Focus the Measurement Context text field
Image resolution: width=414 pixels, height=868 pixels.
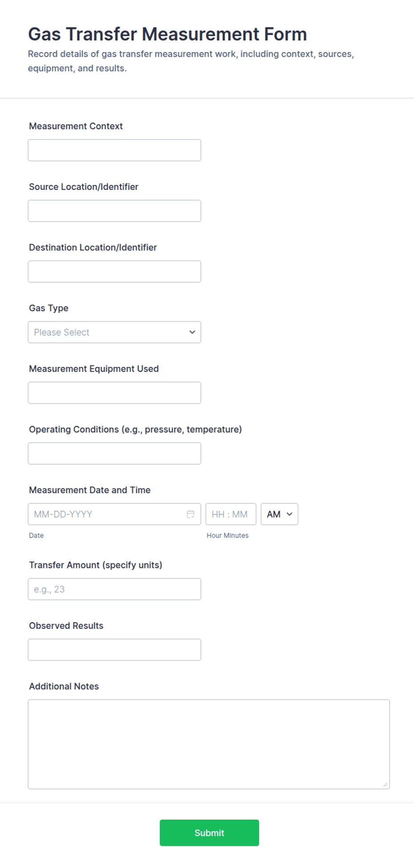click(x=114, y=150)
